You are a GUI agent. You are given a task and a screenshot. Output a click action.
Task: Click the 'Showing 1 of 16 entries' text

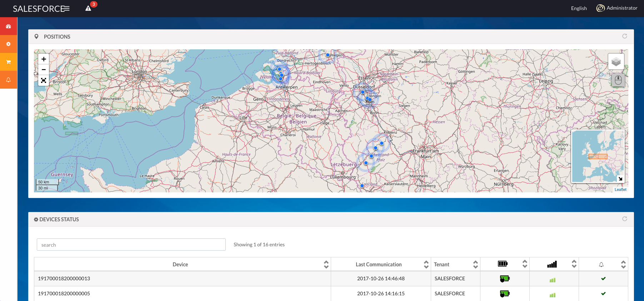coord(259,245)
